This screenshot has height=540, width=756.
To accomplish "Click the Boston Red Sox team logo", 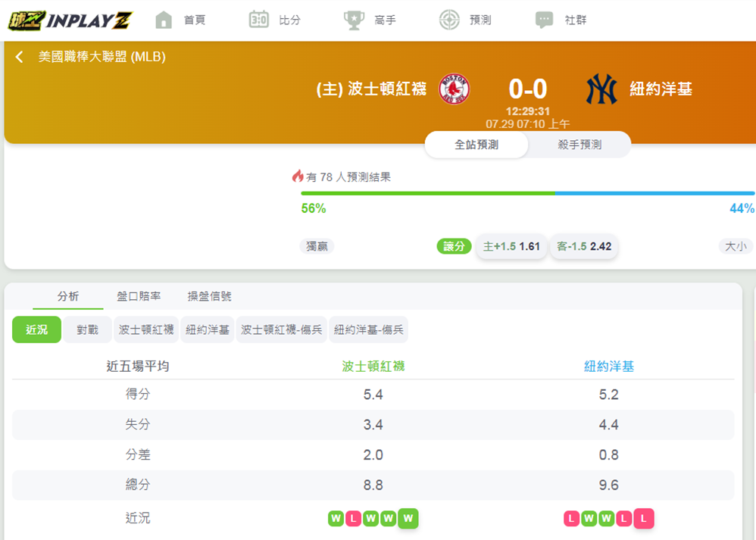I will (454, 89).
